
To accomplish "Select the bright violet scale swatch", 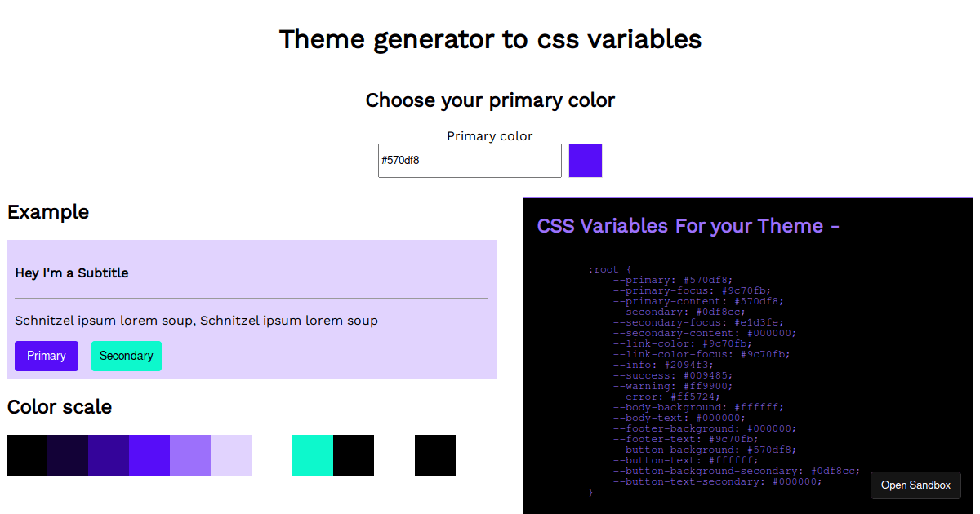I will click(149, 455).
